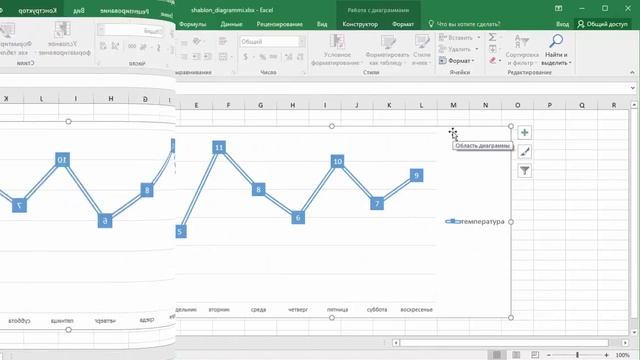
Task: Toggle merge and center cells
Action: (x=222, y=57)
